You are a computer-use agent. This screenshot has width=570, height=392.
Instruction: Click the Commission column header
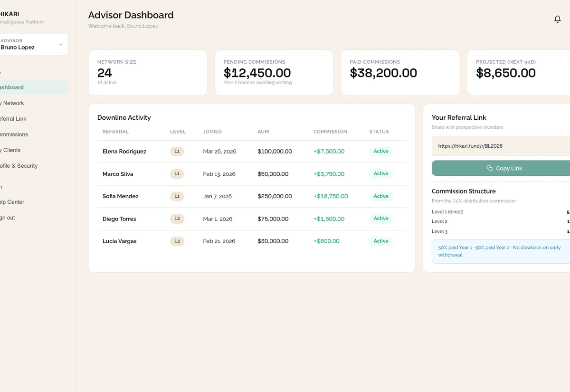pyautogui.click(x=330, y=132)
